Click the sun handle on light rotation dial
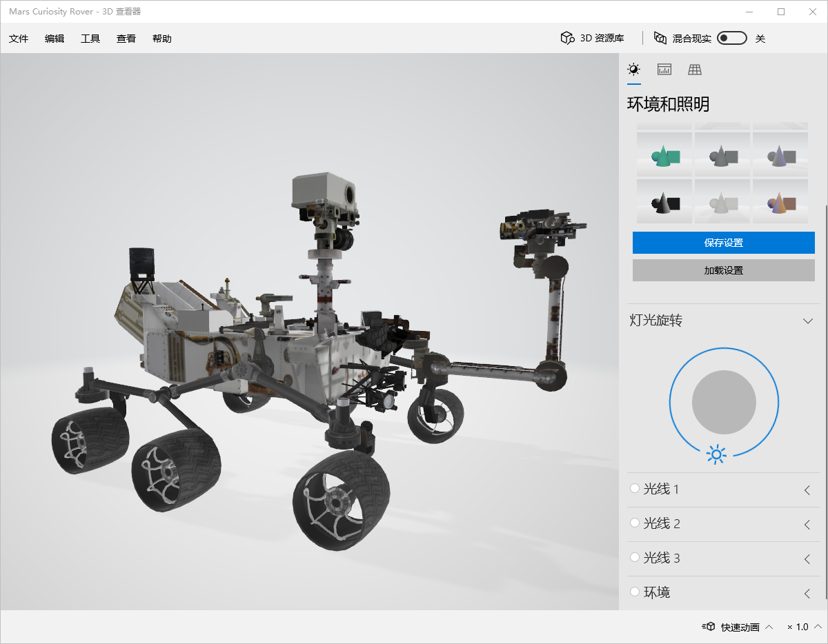Screen dimensions: 828x644 pos(717,454)
